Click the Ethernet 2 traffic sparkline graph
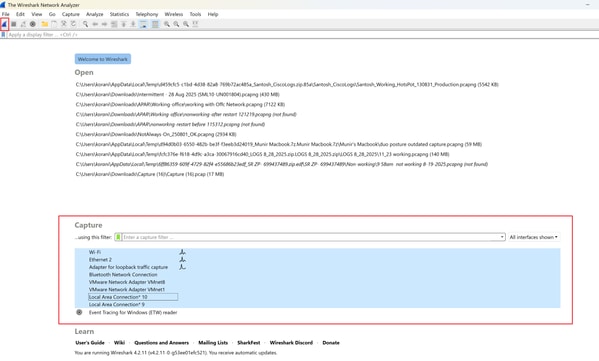The image size is (599, 361). click(x=183, y=259)
